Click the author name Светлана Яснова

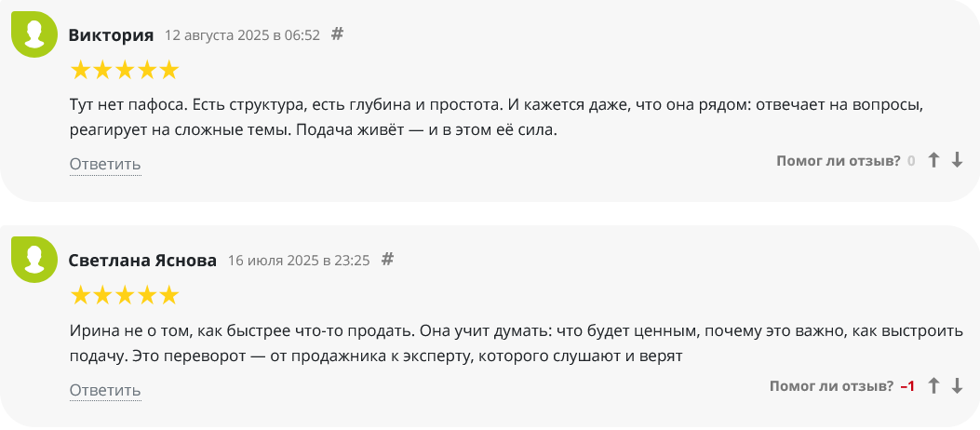pos(142,260)
